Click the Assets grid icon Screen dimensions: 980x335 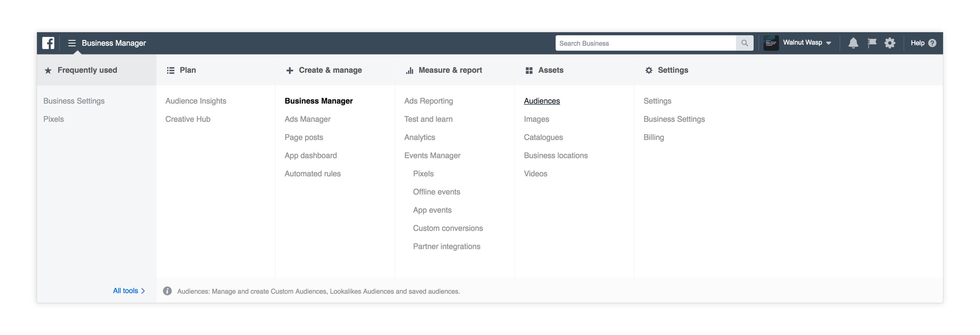529,71
